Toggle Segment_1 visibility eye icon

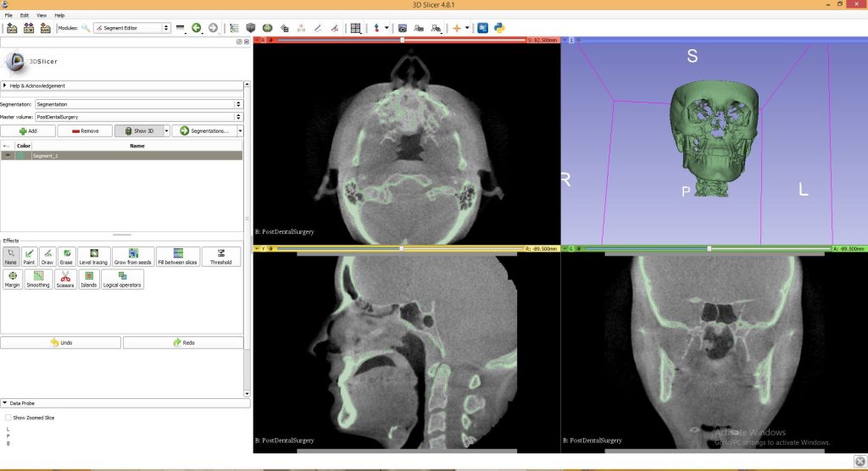point(7,156)
